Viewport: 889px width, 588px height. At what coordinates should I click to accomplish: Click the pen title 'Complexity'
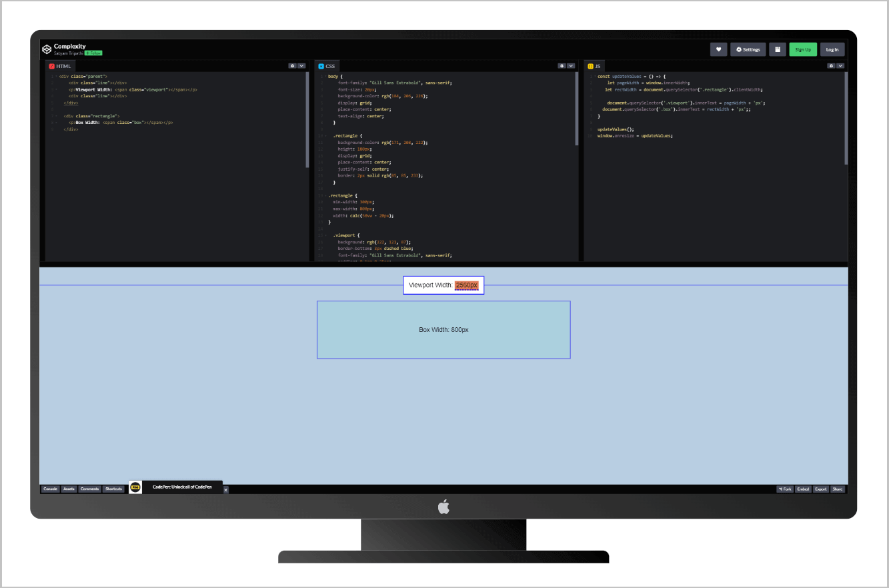[x=70, y=46]
